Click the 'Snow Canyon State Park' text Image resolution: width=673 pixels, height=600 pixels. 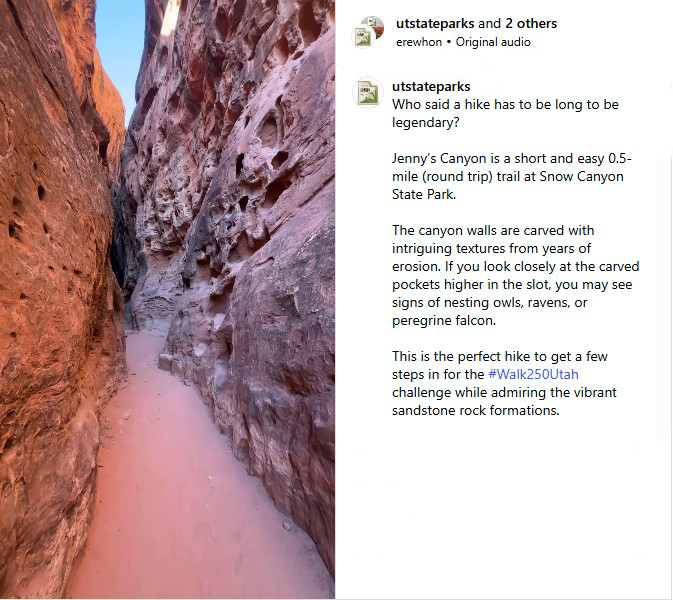(508, 185)
